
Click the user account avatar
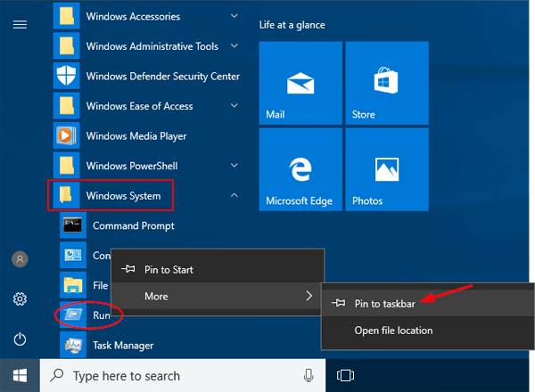(20, 259)
